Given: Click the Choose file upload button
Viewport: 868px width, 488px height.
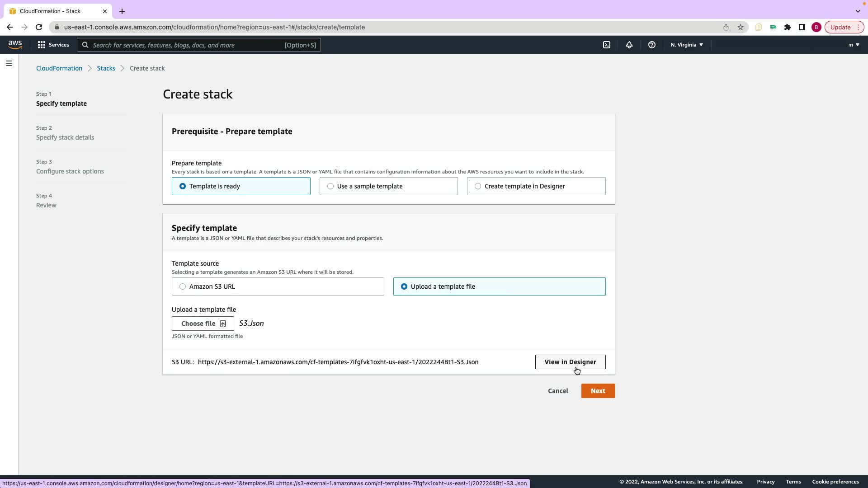Looking at the screenshot, I should (203, 324).
